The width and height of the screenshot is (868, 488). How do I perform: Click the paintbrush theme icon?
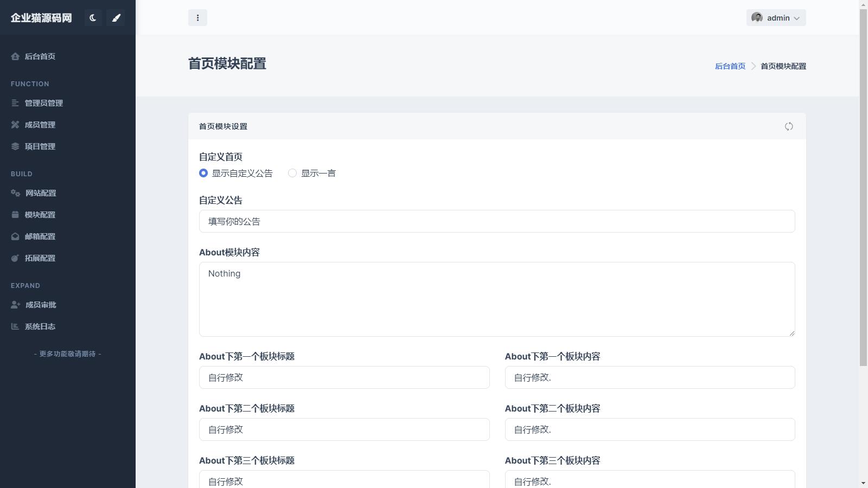(x=116, y=18)
